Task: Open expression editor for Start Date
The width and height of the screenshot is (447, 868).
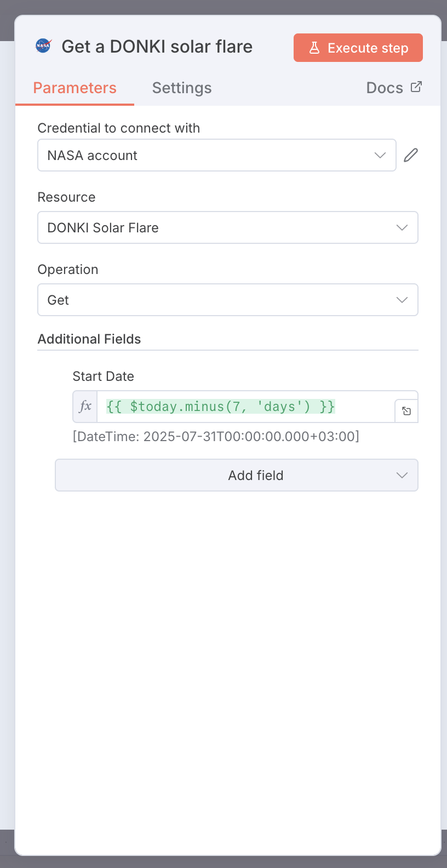Action: pos(406,411)
